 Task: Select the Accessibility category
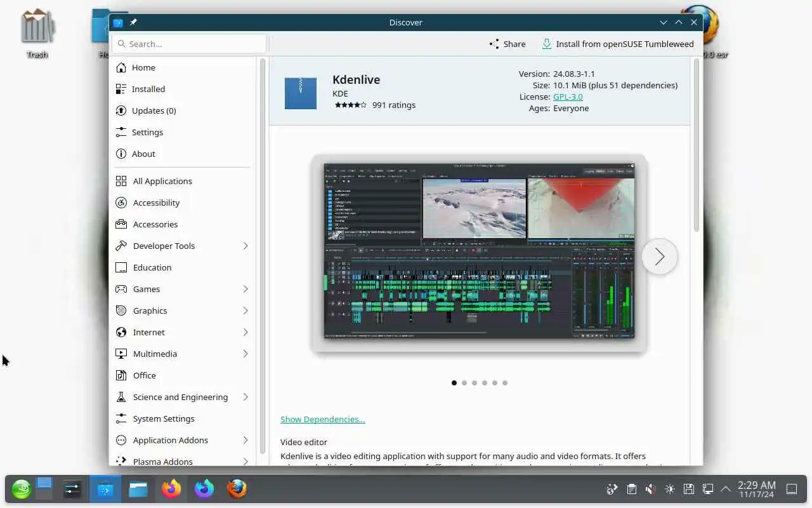[x=183, y=203]
